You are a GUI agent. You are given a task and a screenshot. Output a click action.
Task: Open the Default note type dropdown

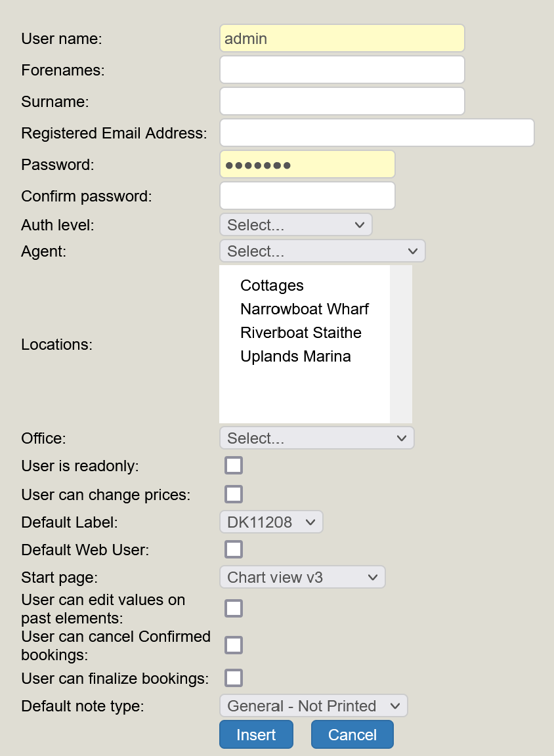click(x=313, y=706)
